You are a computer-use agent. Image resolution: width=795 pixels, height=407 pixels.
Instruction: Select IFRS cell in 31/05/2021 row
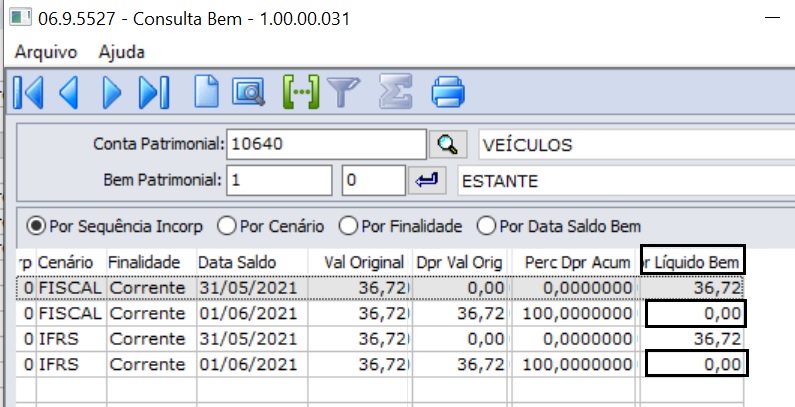tap(71, 339)
